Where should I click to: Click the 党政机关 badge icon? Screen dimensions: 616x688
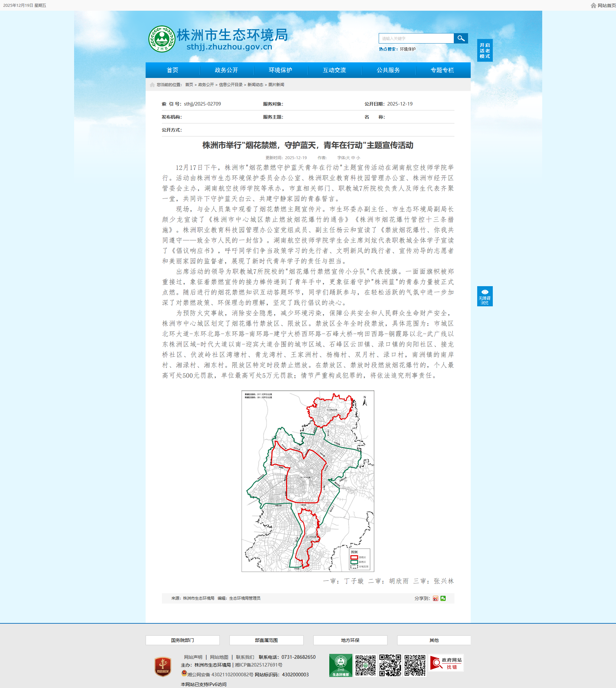click(163, 666)
